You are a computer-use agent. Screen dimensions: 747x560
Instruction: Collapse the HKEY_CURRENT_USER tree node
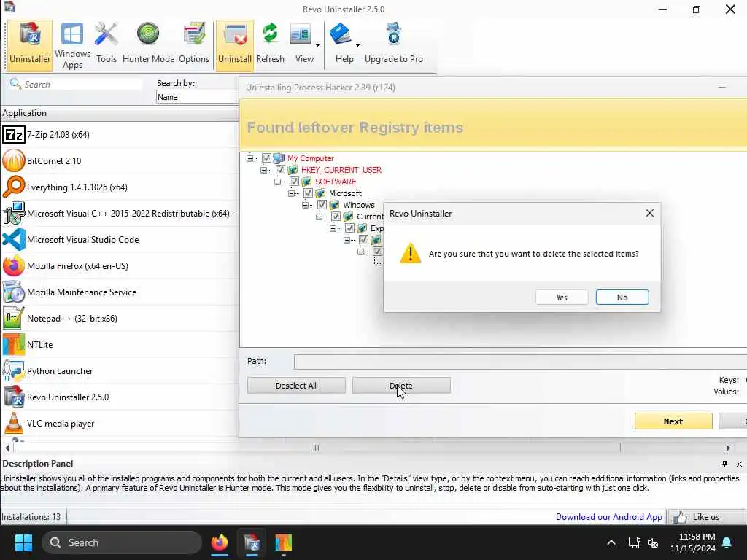(x=263, y=170)
